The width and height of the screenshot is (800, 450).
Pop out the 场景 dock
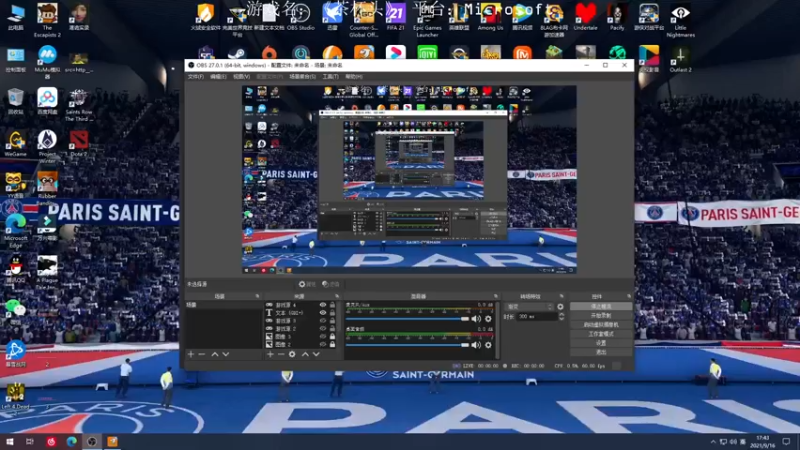coord(257,296)
